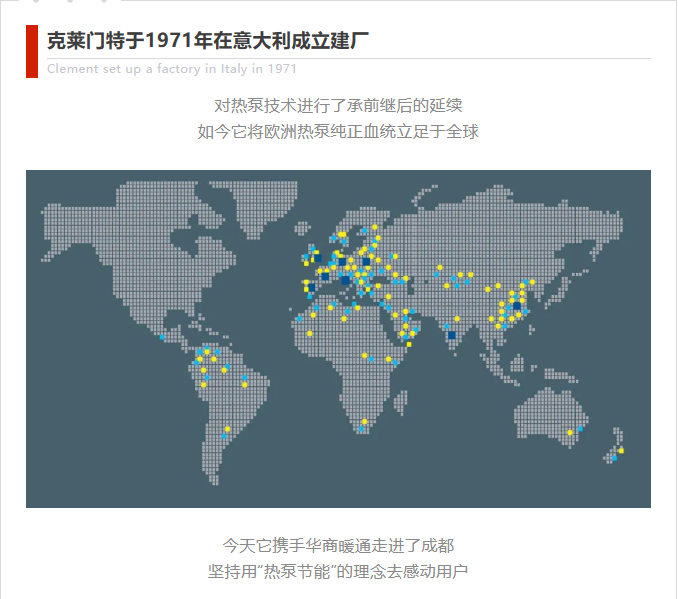This screenshot has width=678, height=599.
Task: Click the line 对热泵技术进行了承前继后的延续
Action: [338, 106]
